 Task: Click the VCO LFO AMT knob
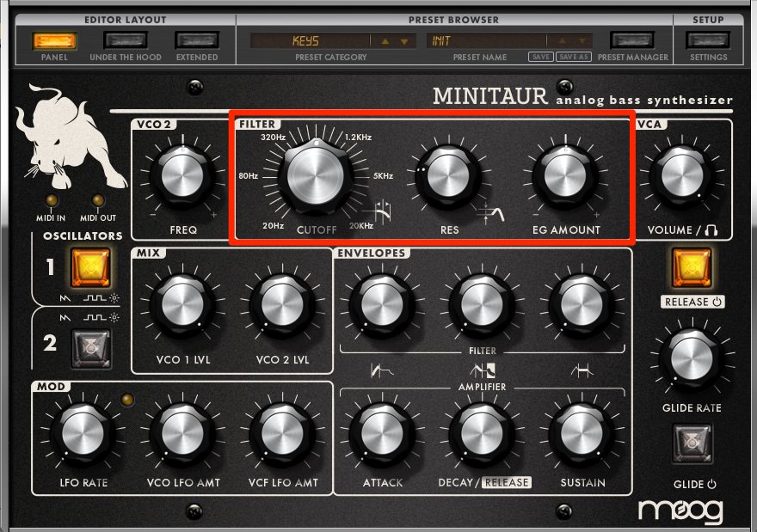pos(182,433)
